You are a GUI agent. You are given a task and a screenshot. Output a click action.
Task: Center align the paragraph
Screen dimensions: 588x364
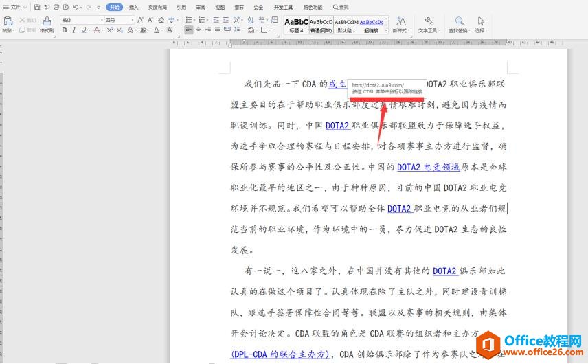[x=199, y=30]
